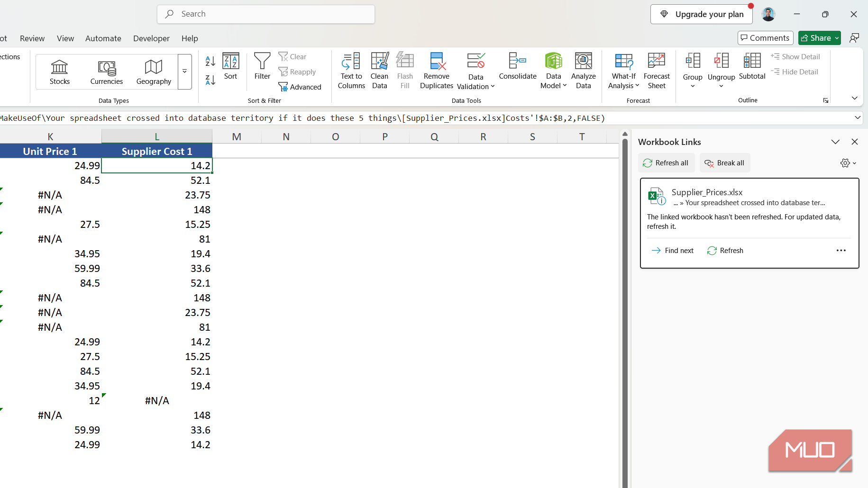
Task: Open the Automate tab
Action: 103,38
